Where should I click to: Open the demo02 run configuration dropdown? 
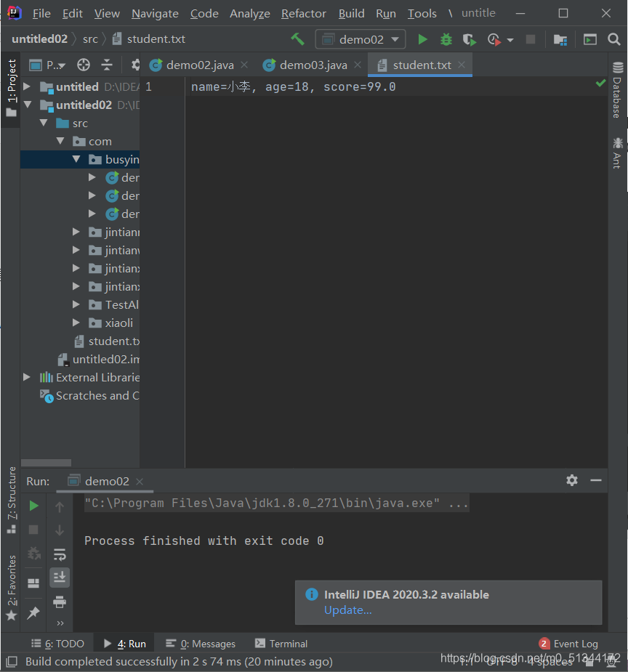tap(361, 39)
